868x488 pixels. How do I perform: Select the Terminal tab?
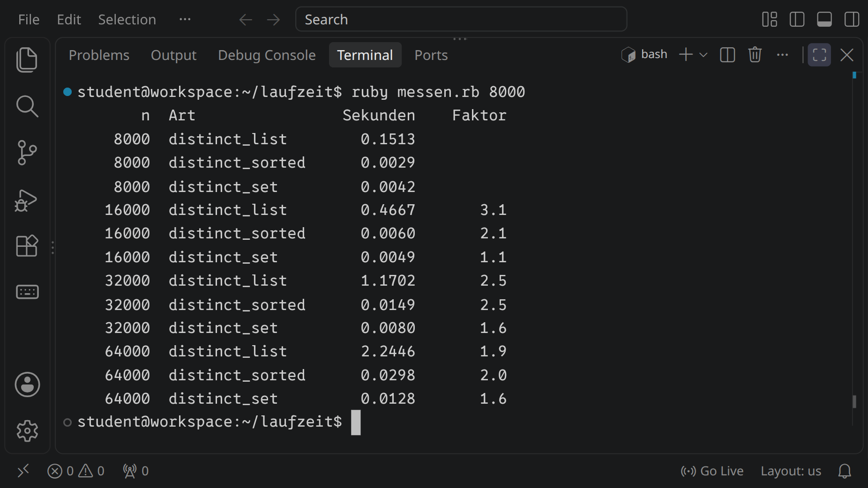point(365,55)
